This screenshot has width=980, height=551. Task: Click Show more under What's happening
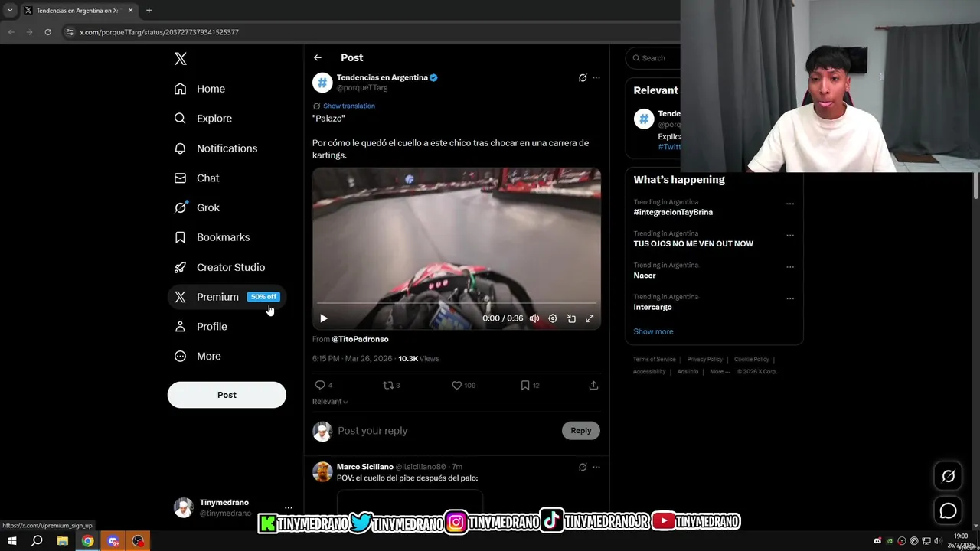[x=653, y=331]
